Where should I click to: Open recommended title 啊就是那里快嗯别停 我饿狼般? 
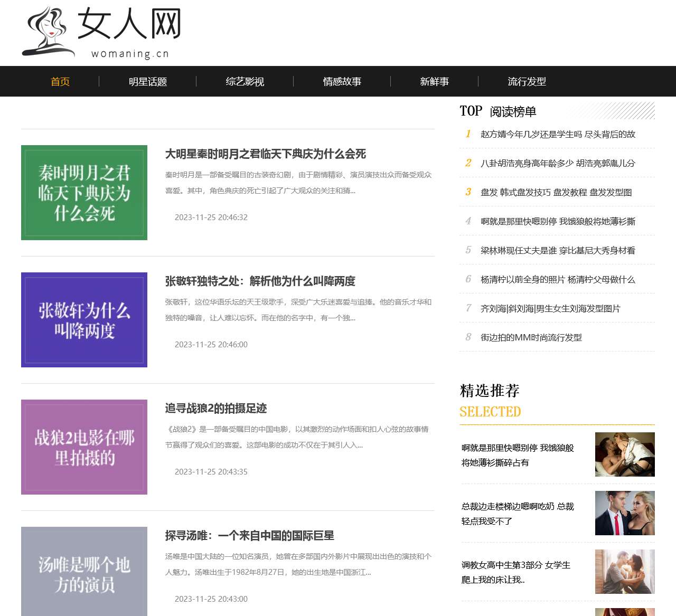(x=518, y=455)
